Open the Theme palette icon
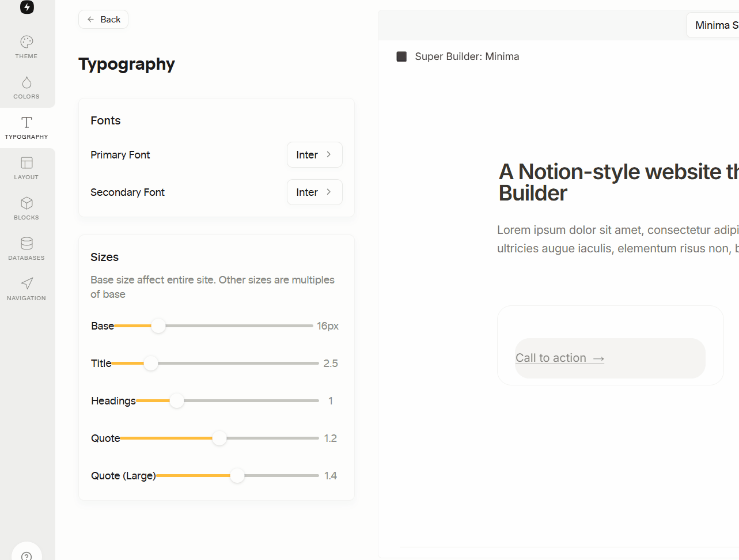 pyautogui.click(x=26, y=41)
